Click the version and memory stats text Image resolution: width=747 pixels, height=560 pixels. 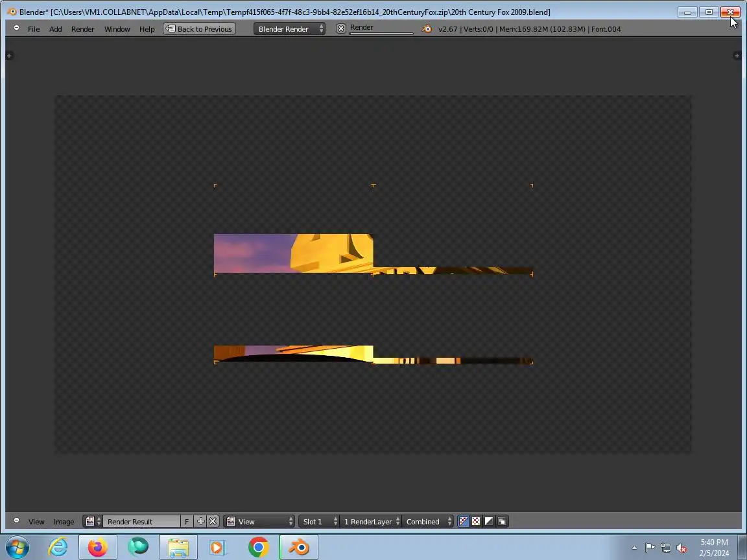pyautogui.click(x=529, y=29)
